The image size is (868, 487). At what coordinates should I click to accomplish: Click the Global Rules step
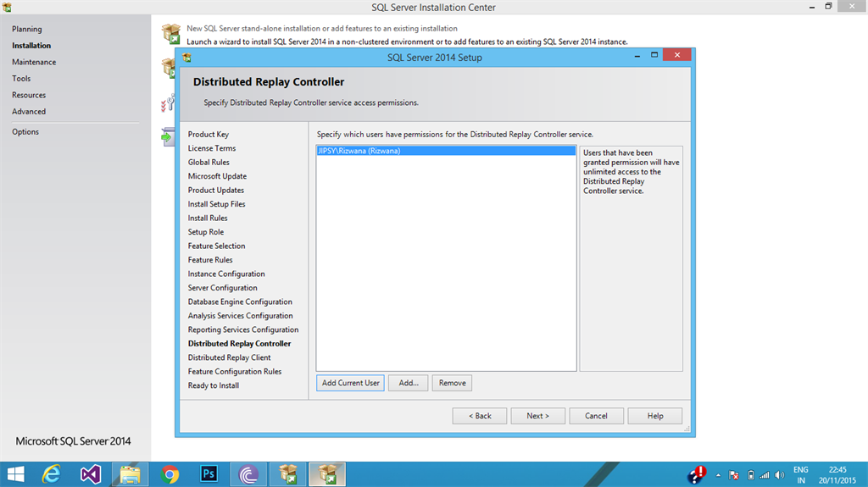209,162
